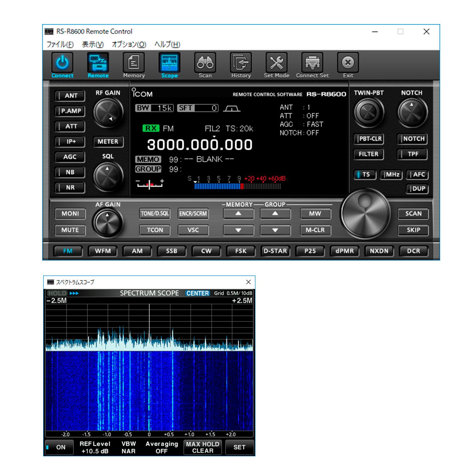Open the History toolbar icon
476x476 pixels.
coord(241,63)
